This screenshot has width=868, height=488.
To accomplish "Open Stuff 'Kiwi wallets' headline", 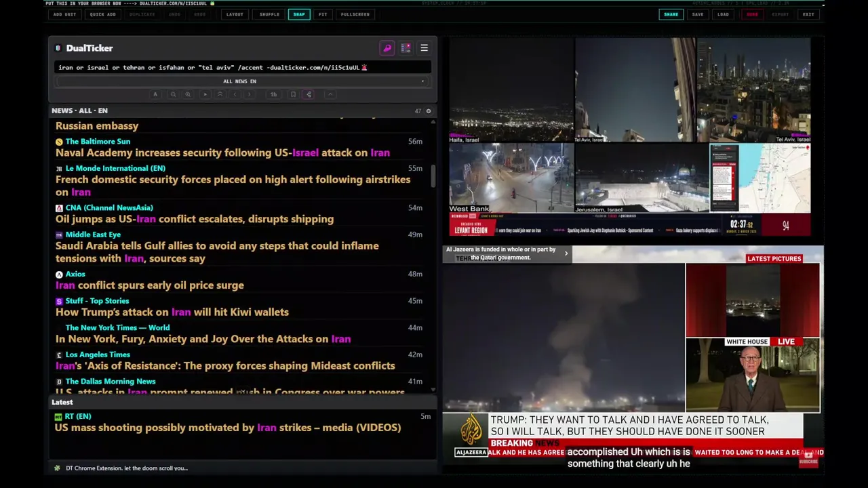I will [172, 312].
